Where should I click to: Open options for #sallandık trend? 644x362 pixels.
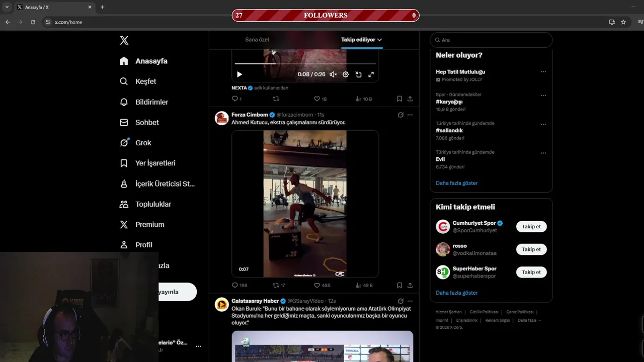tap(543, 124)
